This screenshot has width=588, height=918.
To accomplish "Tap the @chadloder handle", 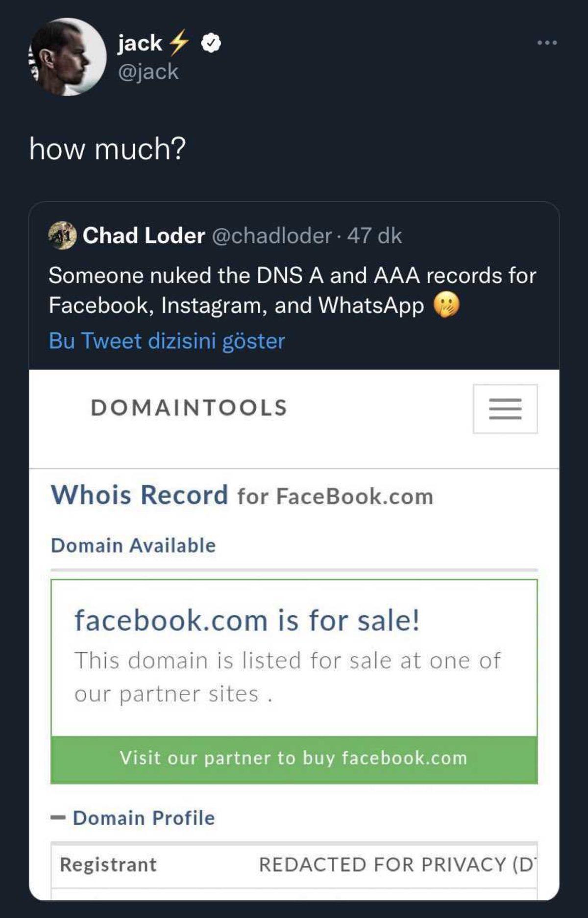I will pos(271,236).
